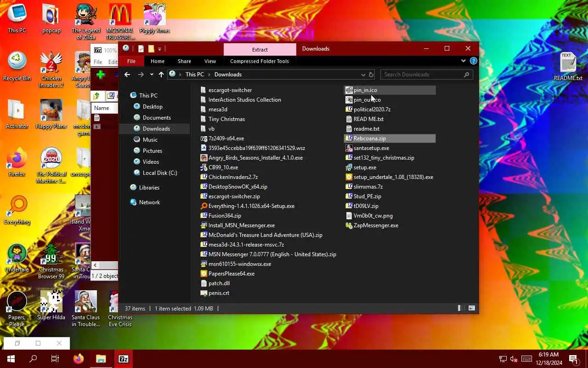This screenshot has width=588, height=368.
Task: Open the This PC desktop icon
Action: click(17, 18)
